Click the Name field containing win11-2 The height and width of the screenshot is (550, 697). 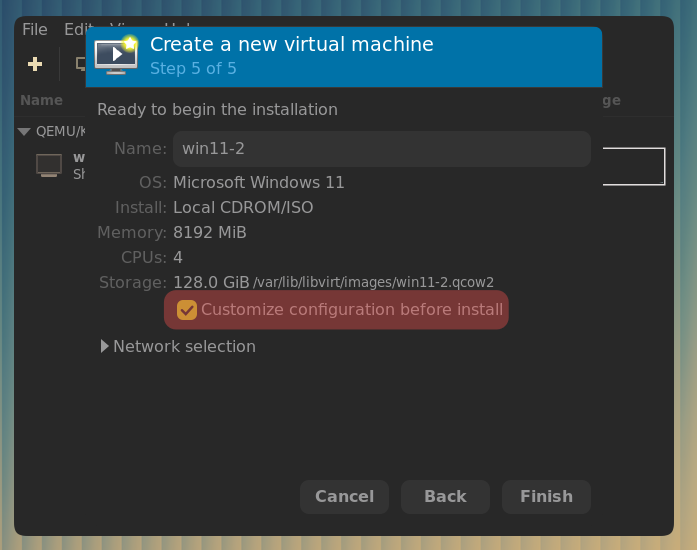pyautogui.click(x=381, y=149)
